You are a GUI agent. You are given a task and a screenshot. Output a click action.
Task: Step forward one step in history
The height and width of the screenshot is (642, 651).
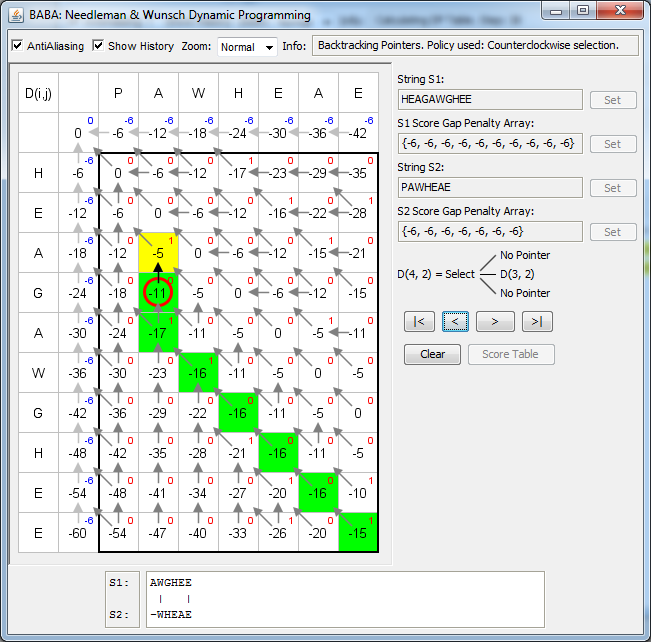point(494,321)
